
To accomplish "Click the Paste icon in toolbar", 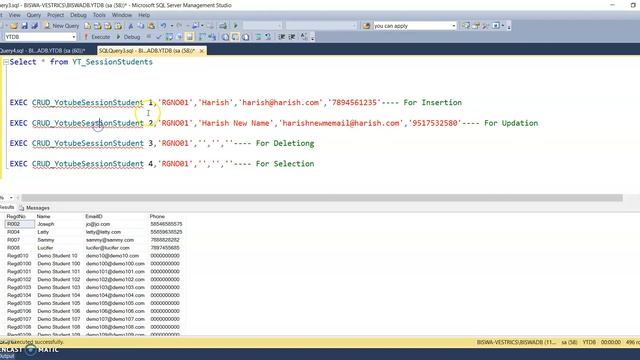I will click(x=151, y=26).
